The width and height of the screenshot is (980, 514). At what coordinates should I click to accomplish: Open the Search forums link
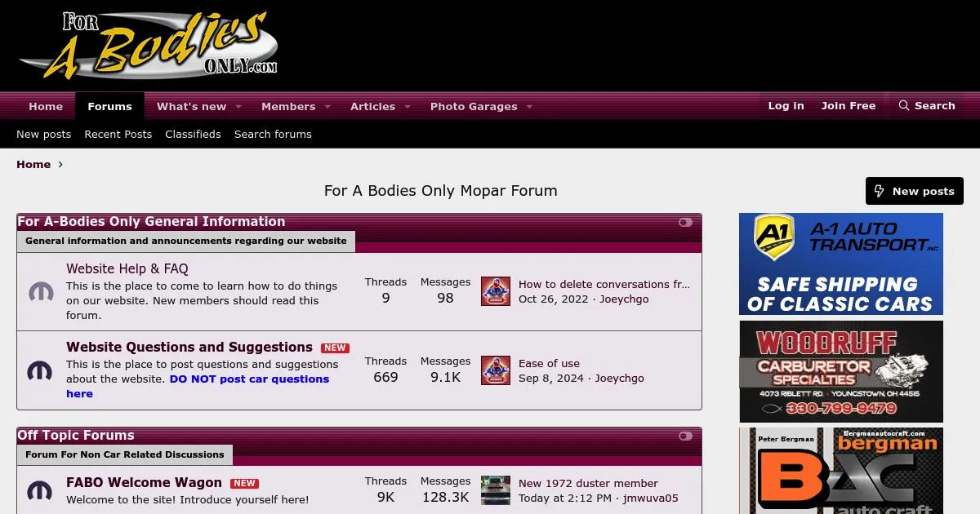click(x=273, y=134)
